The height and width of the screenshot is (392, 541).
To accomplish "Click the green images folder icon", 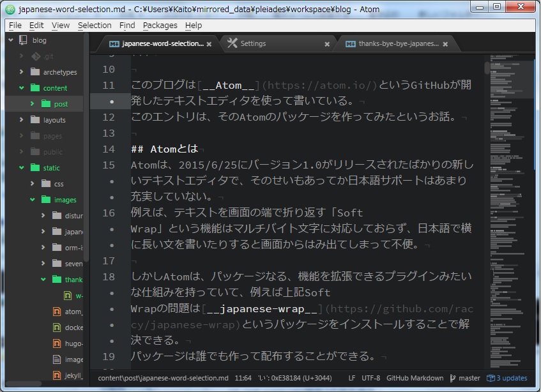I will pos(46,199).
